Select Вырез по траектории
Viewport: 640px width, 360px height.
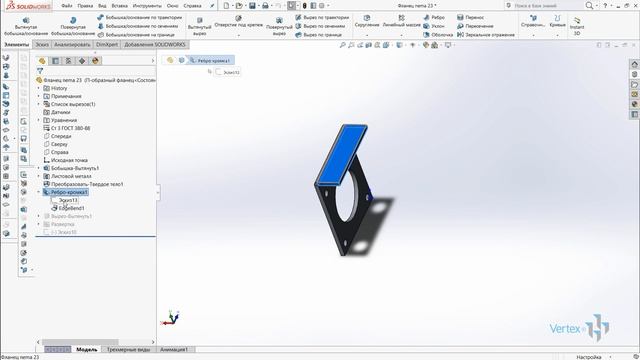point(322,18)
